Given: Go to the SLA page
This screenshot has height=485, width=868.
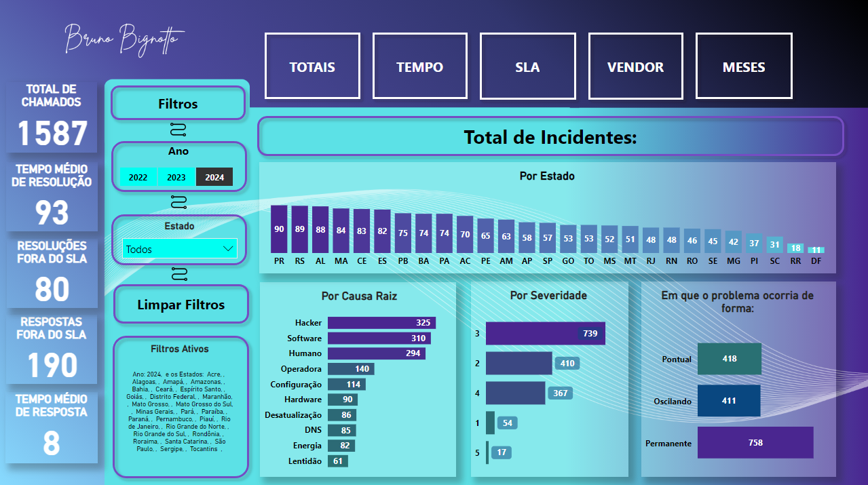Looking at the screenshot, I should tap(527, 66).
